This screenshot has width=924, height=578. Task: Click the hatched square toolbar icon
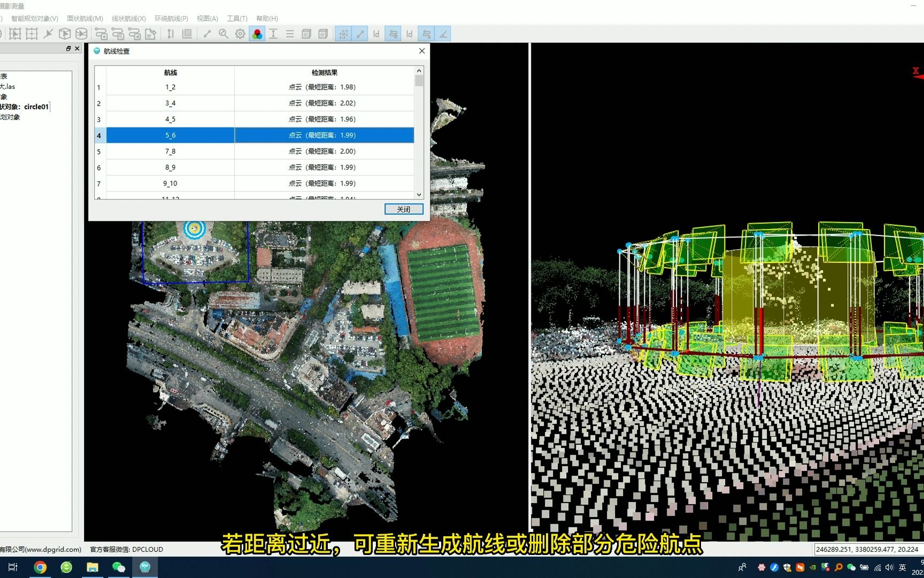tap(187, 34)
